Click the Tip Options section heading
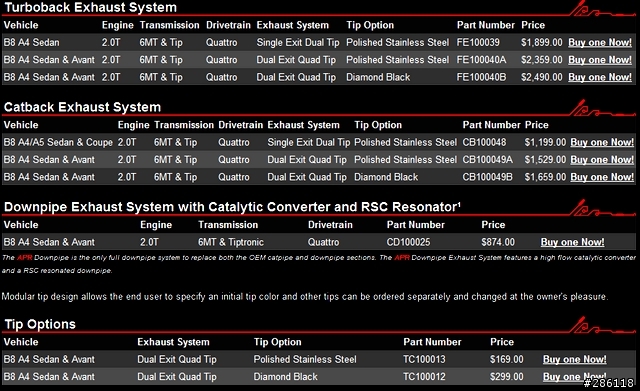The height and width of the screenshot is (391, 640). (40, 324)
